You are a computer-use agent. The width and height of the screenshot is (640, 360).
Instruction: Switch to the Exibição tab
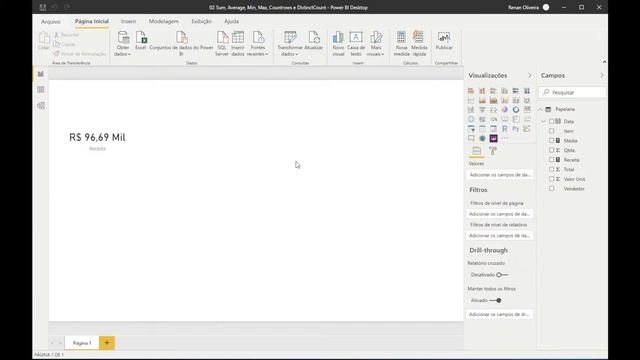pos(201,21)
